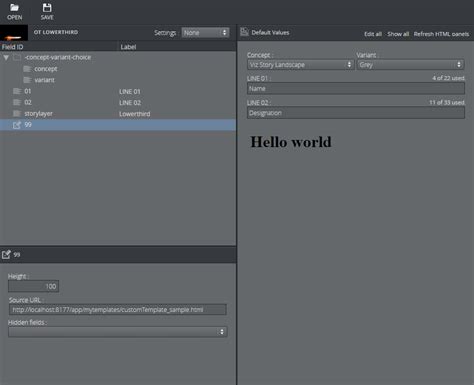Click the Hello world HTML heading
The height and width of the screenshot is (385, 474).
coord(291,142)
